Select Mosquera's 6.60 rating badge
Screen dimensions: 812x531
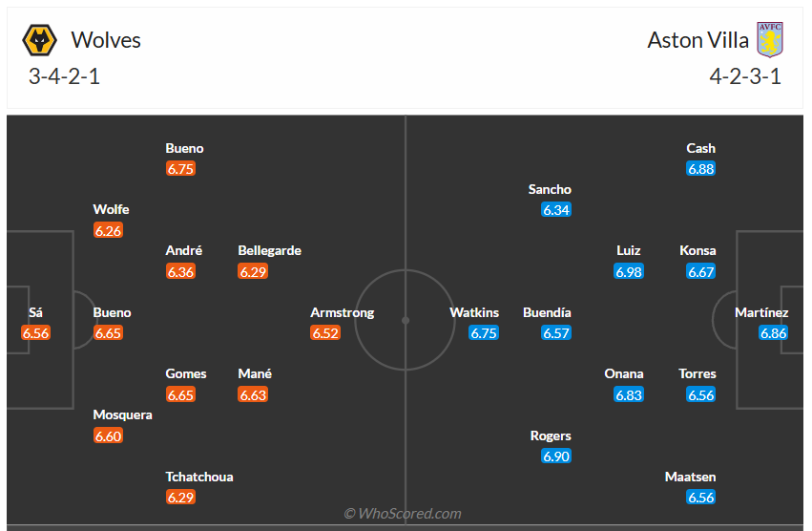tap(108, 436)
